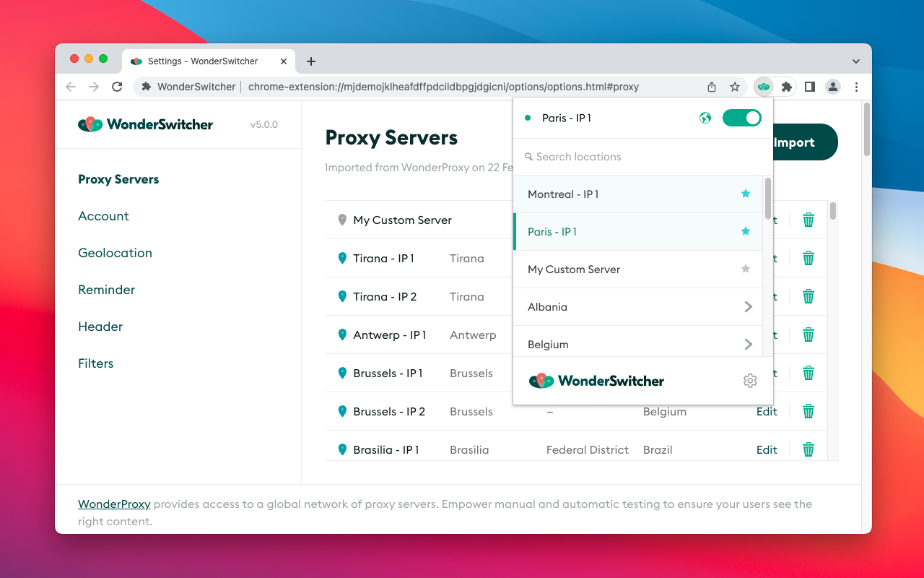The height and width of the screenshot is (578, 924).
Task: Open the Header settings section
Action: (x=100, y=327)
